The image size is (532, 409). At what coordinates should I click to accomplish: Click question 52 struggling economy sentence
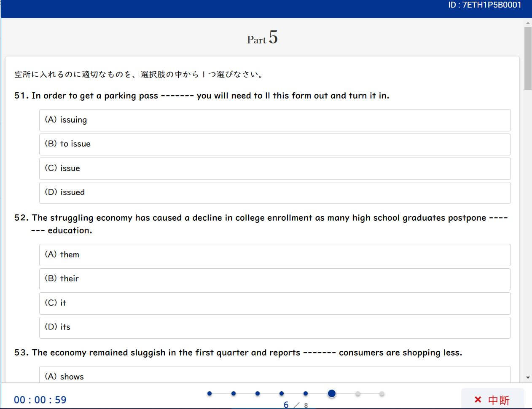point(261,224)
